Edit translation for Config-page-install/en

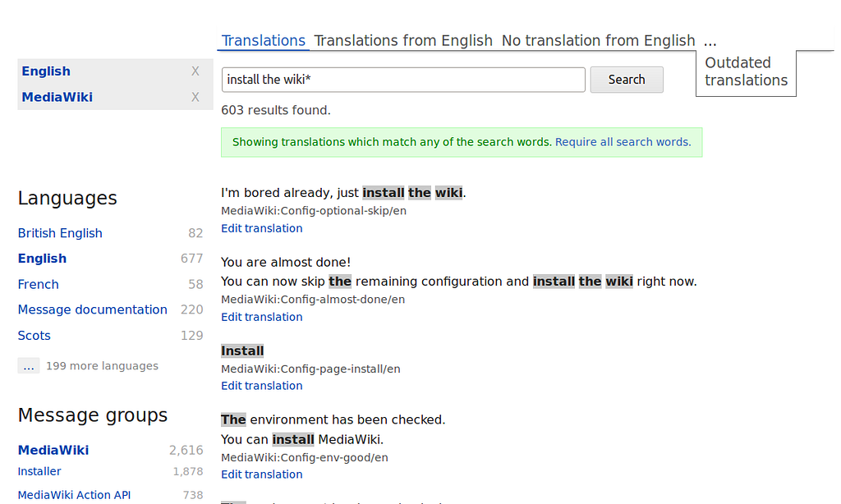[x=262, y=386]
